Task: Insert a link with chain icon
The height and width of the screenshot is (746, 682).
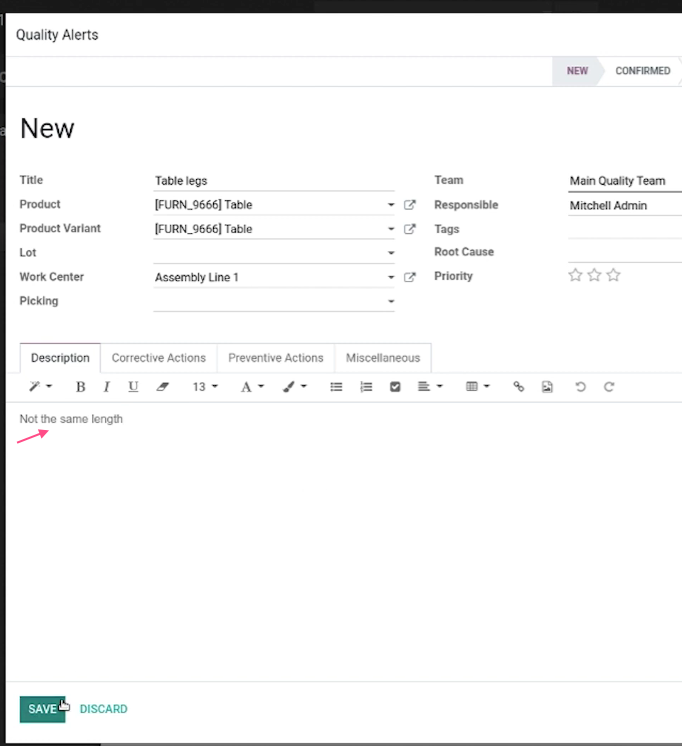Action: (519, 387)
